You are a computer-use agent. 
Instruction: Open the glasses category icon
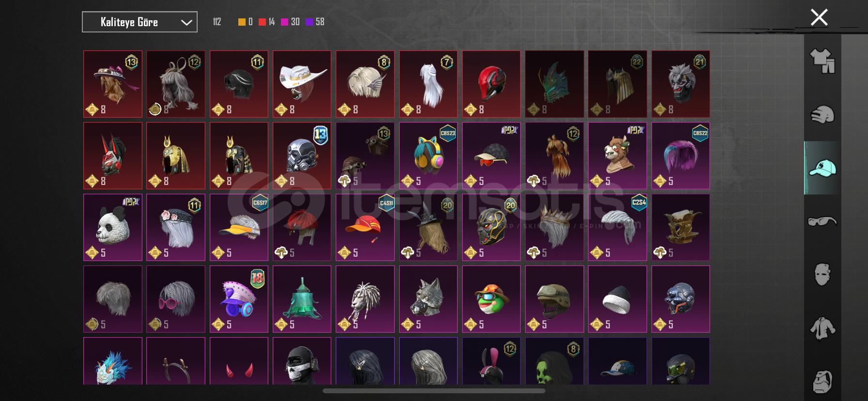(822, 221)
